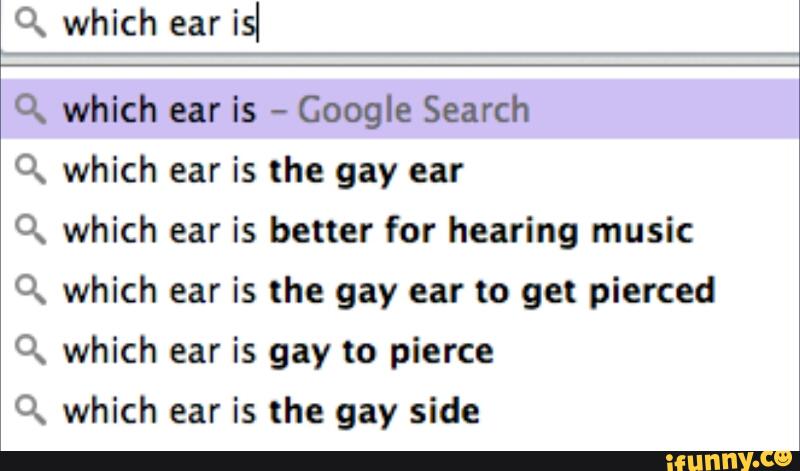Click the 'Google Search' gray label text

[x=413, y=109]
